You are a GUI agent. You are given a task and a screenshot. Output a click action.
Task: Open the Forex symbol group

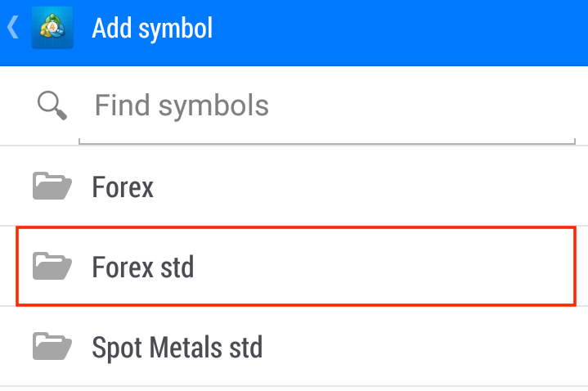(123, 187)
